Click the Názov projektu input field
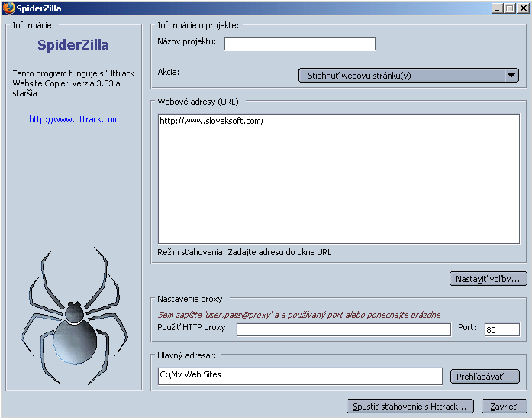The image size is (532, 418). pyautogui.click(x=300, y=44)
